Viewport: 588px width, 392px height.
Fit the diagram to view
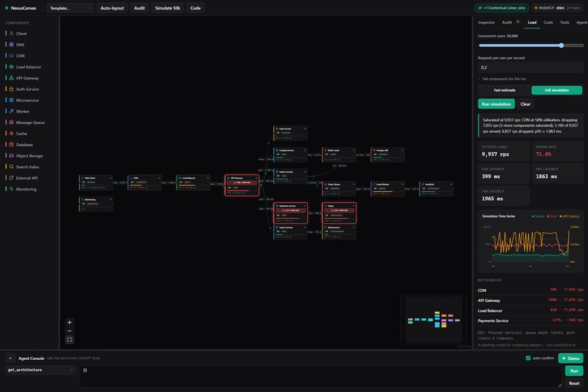click(69, 339)
